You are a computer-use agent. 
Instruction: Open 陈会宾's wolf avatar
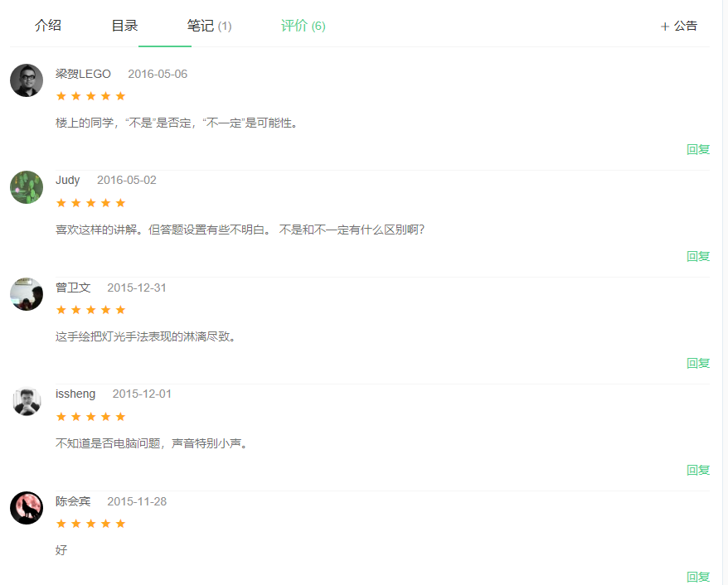click(x=27, y=508)
